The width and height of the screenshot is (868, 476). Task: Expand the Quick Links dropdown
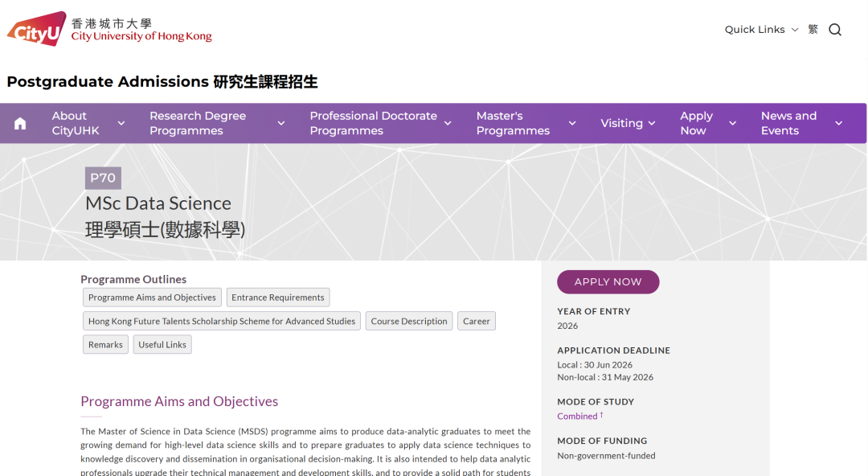(x=761, y=30)
